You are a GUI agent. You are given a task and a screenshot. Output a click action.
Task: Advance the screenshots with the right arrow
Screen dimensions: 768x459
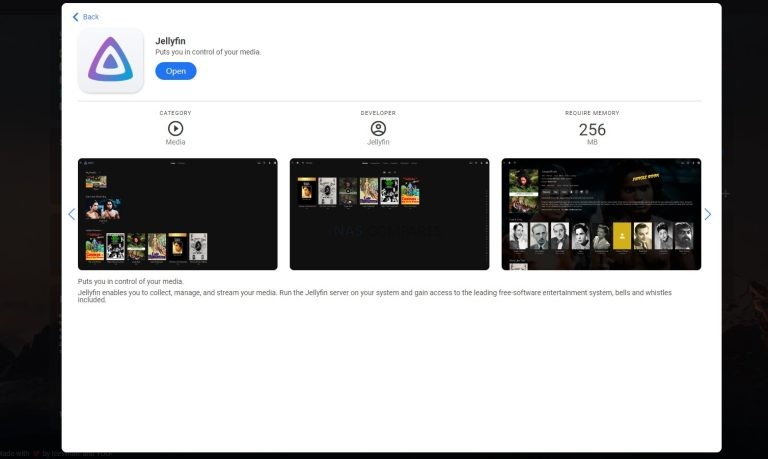click(707, 214)
